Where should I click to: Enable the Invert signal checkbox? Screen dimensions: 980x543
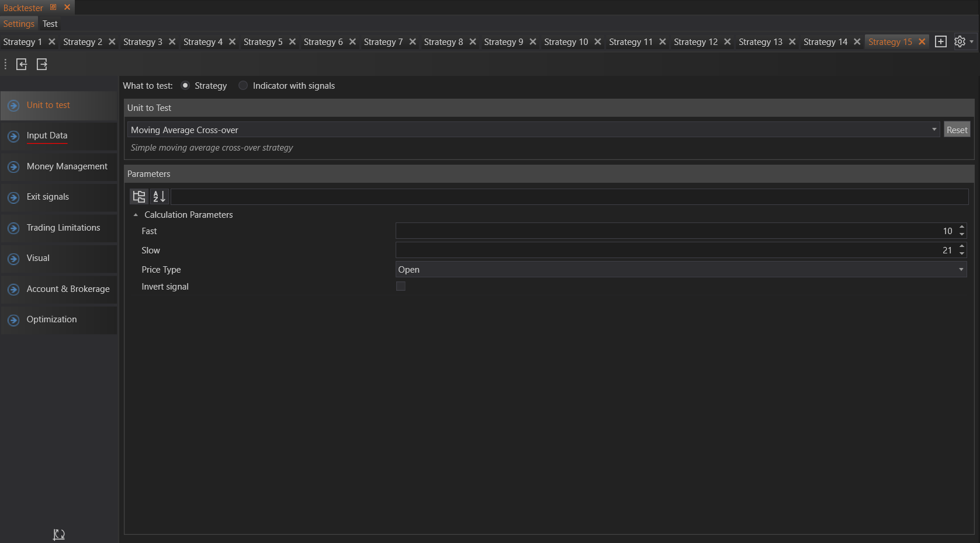tap(401, 286)
